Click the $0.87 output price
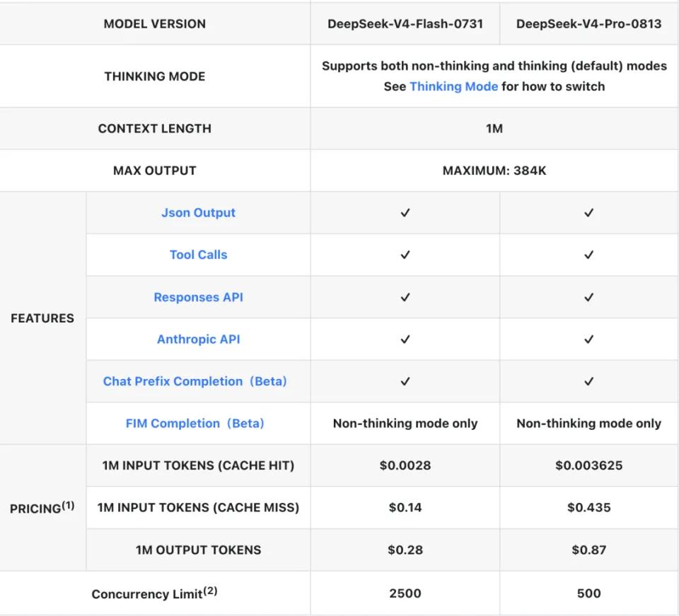The image size is (679, 616). 589,550
